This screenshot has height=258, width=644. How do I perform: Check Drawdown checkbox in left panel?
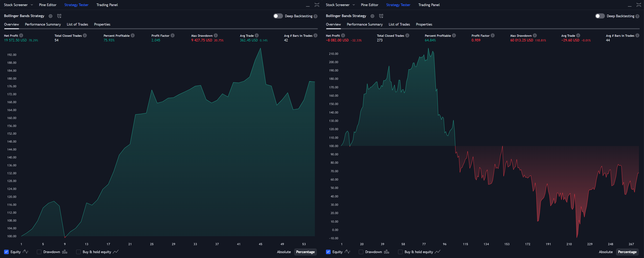(39, 252)
